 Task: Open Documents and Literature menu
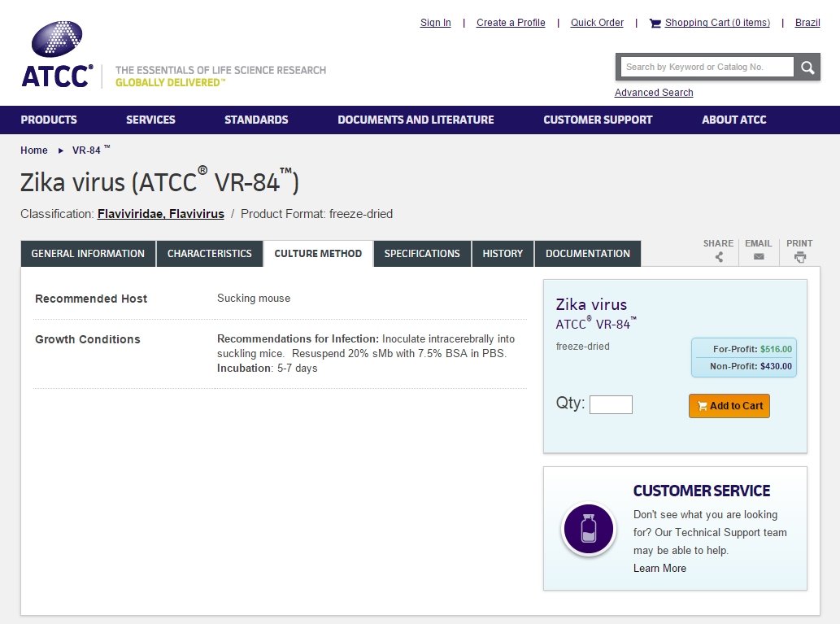[416, 120]
